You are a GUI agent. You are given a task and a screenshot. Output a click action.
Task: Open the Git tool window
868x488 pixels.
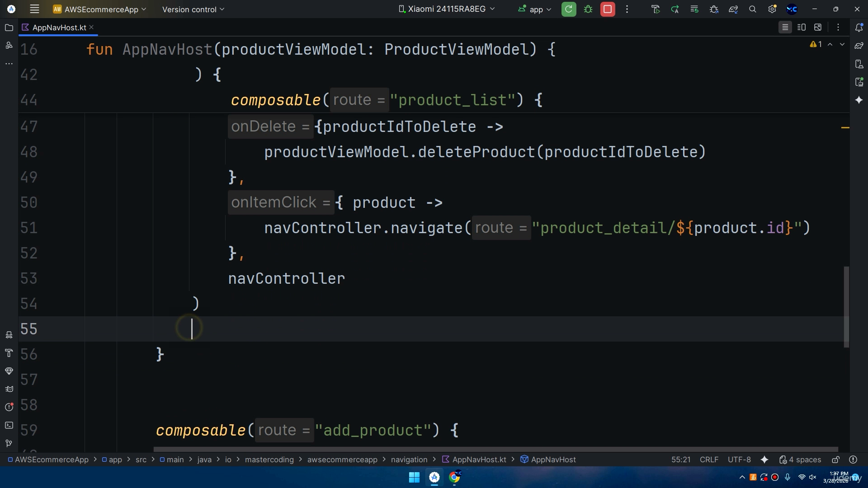pyautogui.click(x=9, y=443)
